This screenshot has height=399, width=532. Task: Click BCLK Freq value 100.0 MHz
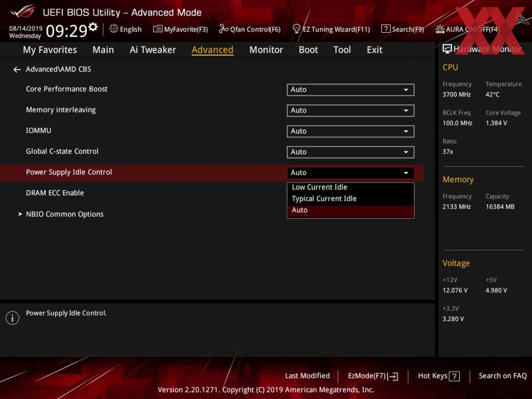pyautogui.click(x=457, y=123)
